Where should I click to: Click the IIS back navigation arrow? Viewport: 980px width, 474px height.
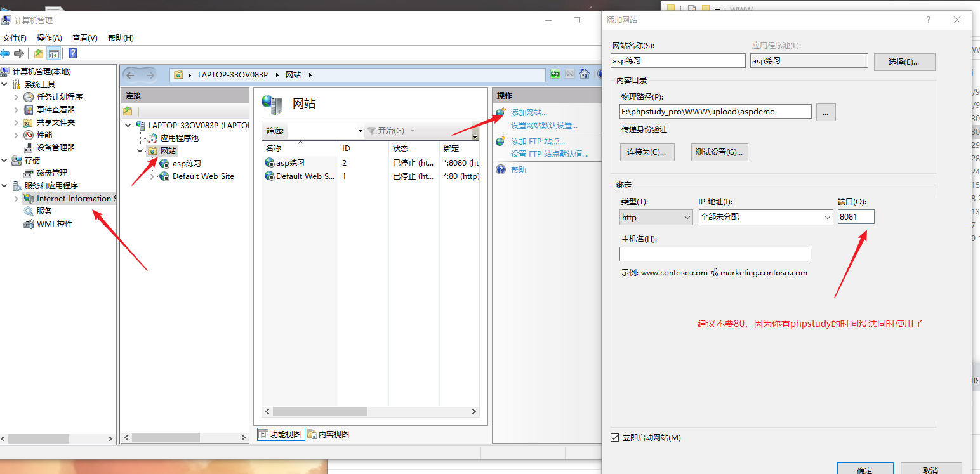(x=130, y=75)
